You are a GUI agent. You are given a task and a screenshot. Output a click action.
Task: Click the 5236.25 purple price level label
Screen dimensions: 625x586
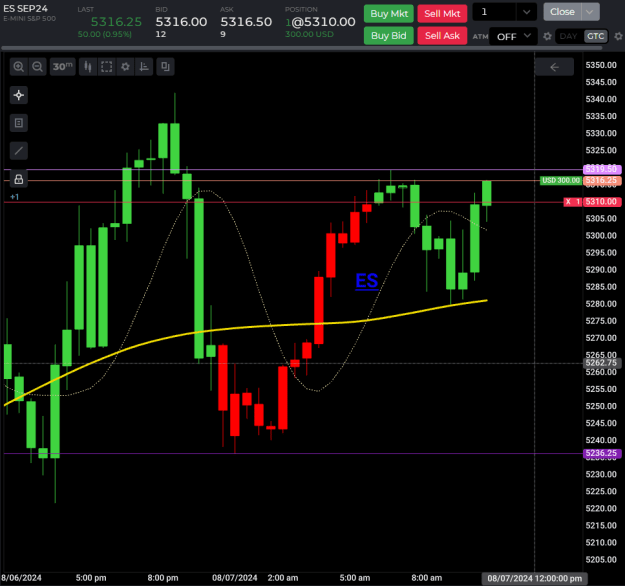click(x=602, y=453)
